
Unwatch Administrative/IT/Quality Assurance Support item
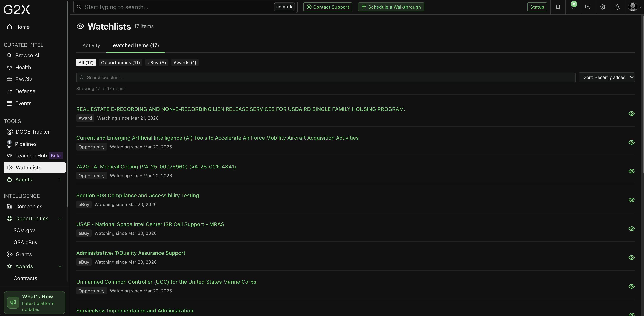[631, 257]
